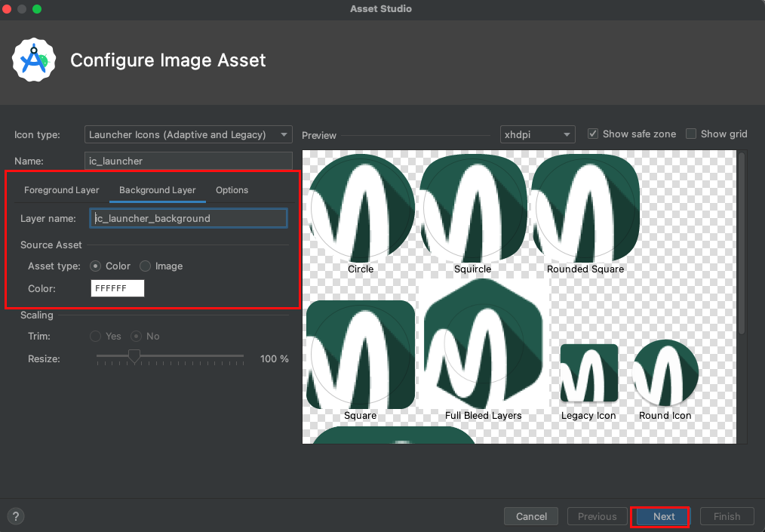Click the 100 % resize value

click(x=274, y=358)
